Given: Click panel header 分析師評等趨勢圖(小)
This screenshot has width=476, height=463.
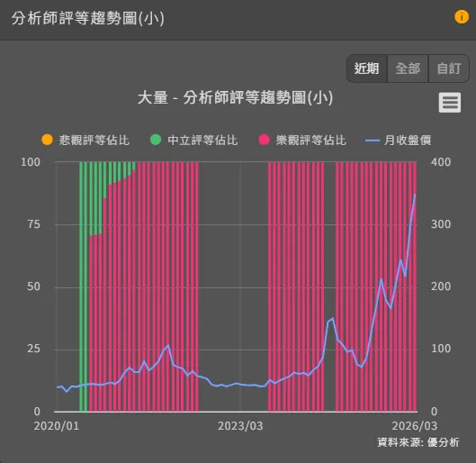Looking at the screenshot, I should 88,18.
